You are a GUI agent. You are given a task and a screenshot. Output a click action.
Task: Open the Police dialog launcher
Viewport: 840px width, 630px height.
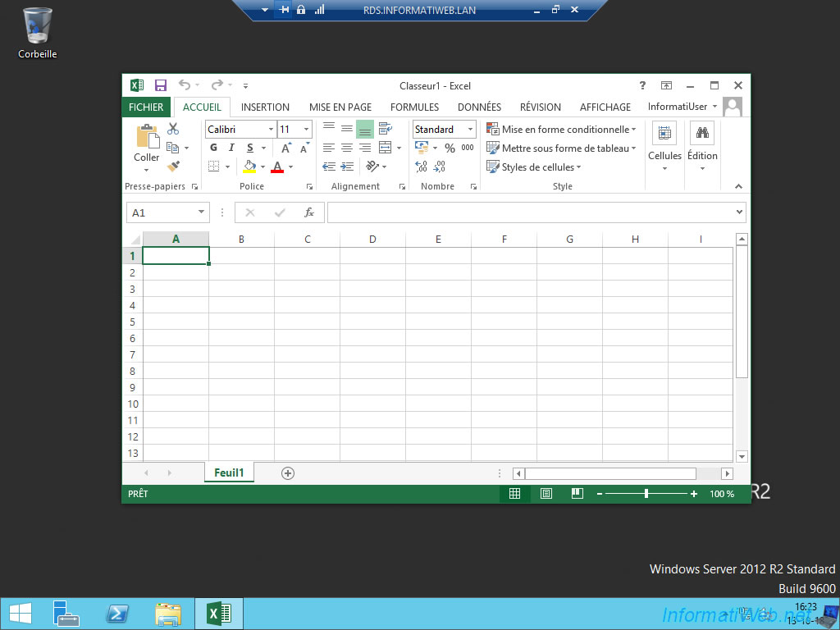[309, 186]
